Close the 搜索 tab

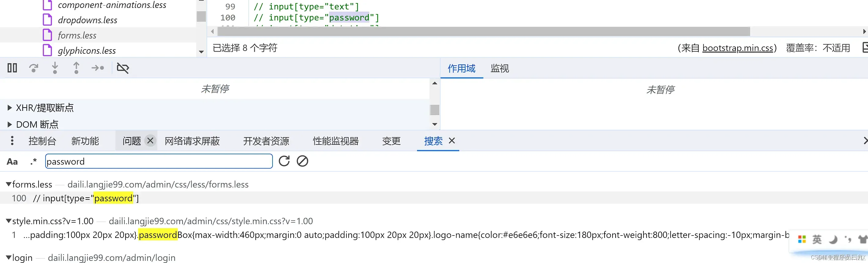click(x=452, y=141)
